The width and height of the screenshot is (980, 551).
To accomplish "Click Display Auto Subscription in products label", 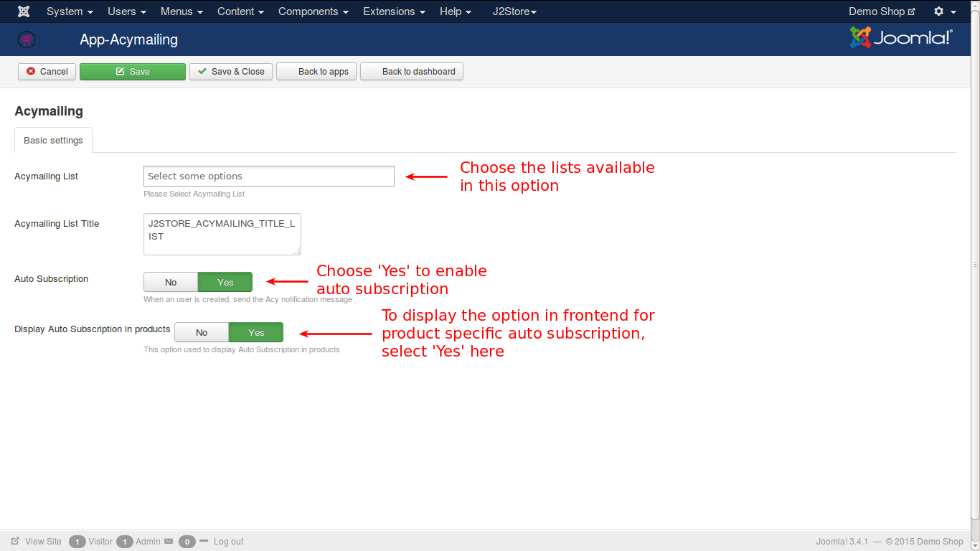I will [x=93, y=329].
